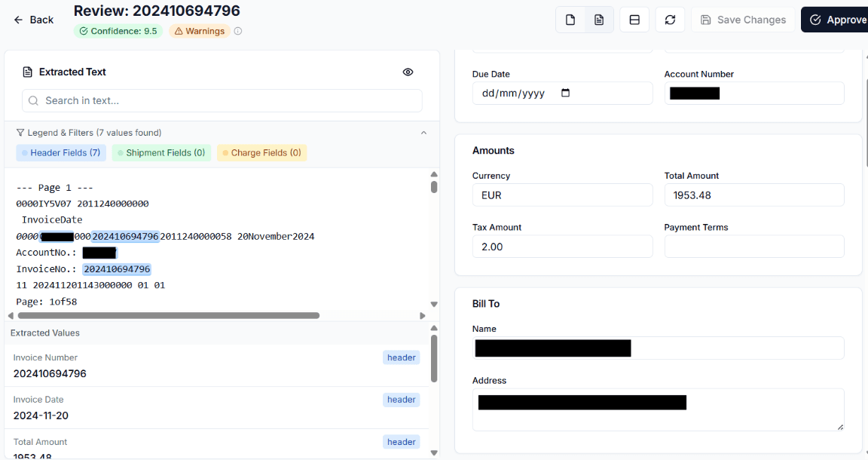Image resolution: width=868 pixels, height=460 pixels.
Task: Toggle the Shipment Fields (0) filter chip
Action: click(160, 152)
